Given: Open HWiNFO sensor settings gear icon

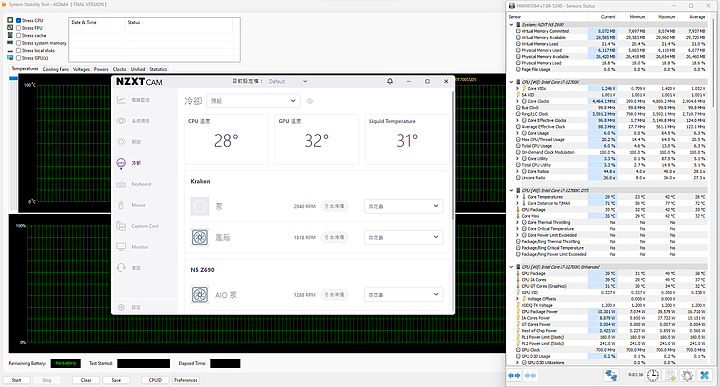Looking at the screenshot, I should (x=687, y=375).
